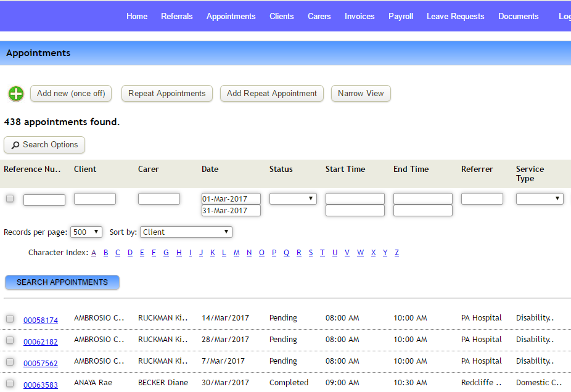571x392 pixels.
Task: Open the Payroll section from navigation
Action: (x=400, y=16)
